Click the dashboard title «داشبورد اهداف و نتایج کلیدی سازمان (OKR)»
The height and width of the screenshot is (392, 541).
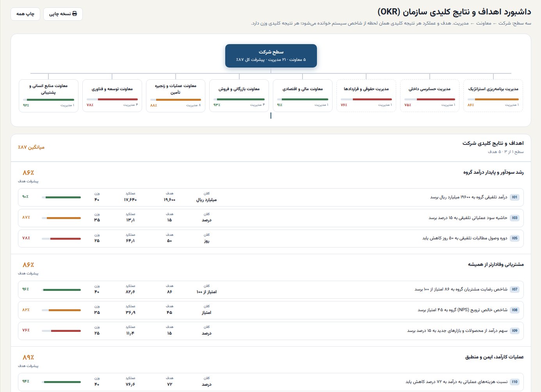454,12
